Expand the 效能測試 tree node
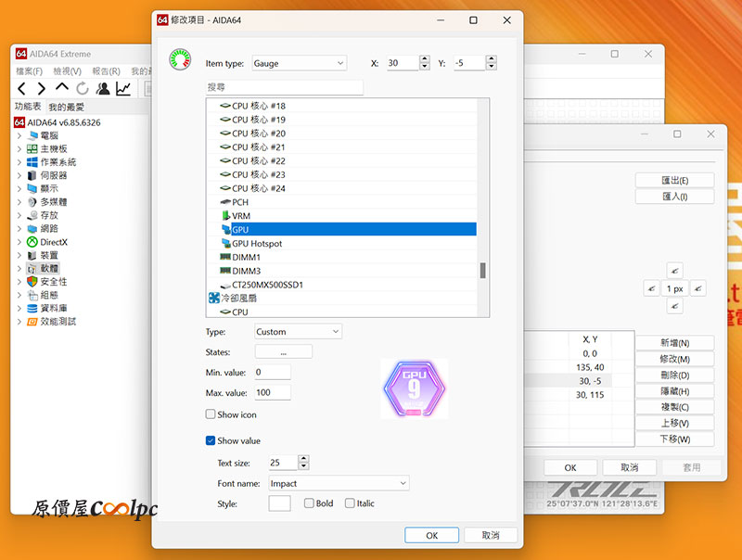This screenshot has width=742, height=560. click(x=19, y=322)
